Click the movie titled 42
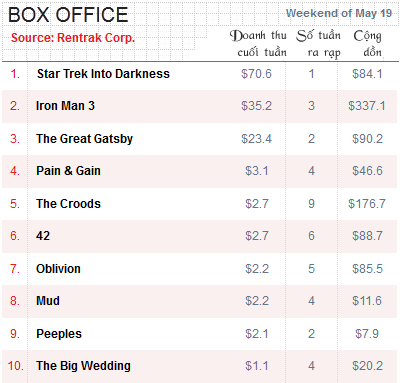The width and height of the screenshot is (400, 383). pyautogui.click(x=43, y=236)
